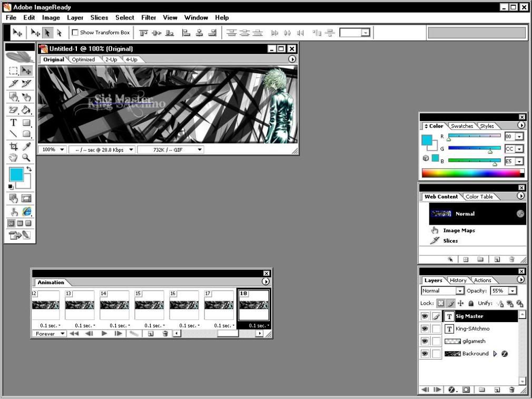The height and width of the screenshot is (399, 532).
Task: Open the blend mode Normal dropdown
Action: pyautogui.click(x=459, y=291)
